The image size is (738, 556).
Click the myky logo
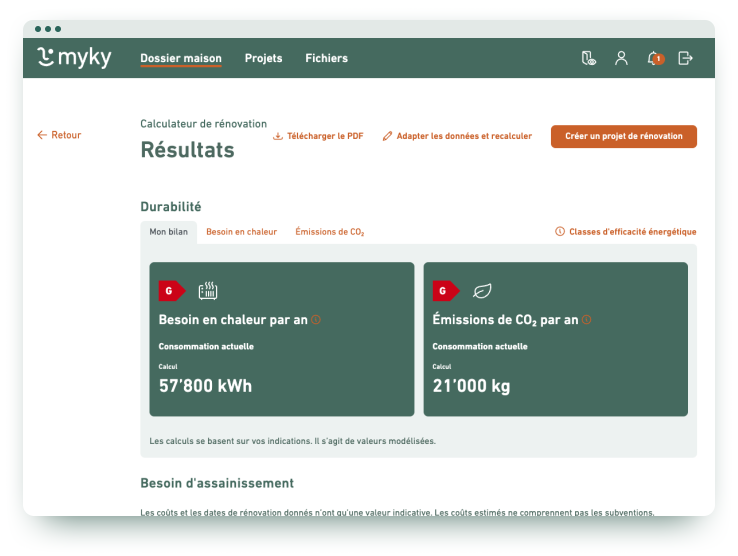pos(74,57)
